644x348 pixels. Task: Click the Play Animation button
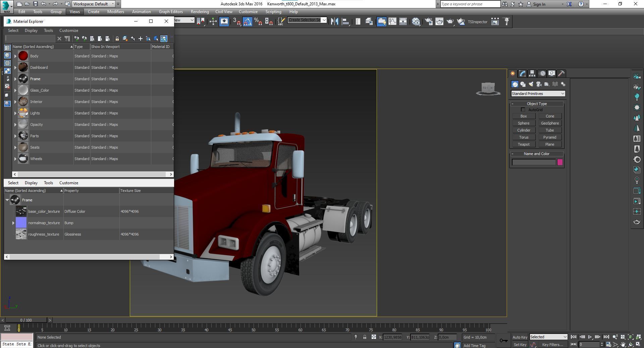tap(590, 337)
